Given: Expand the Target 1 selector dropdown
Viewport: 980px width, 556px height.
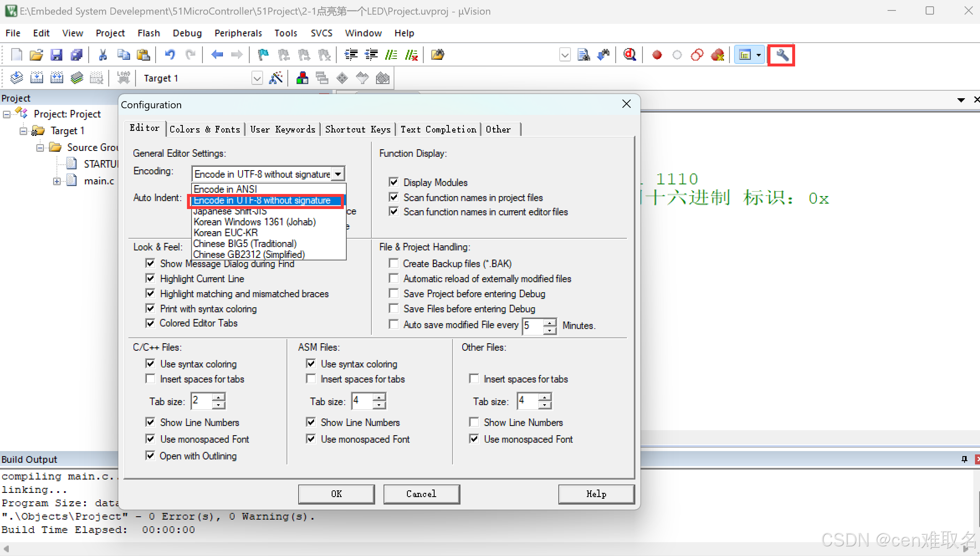Looking at the screenshot, I should 257,78.
